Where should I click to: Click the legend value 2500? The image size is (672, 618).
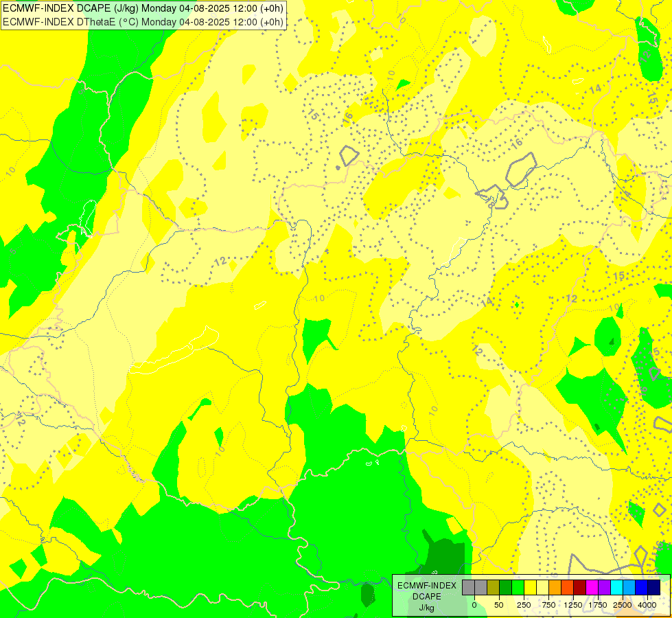point(623,605)
